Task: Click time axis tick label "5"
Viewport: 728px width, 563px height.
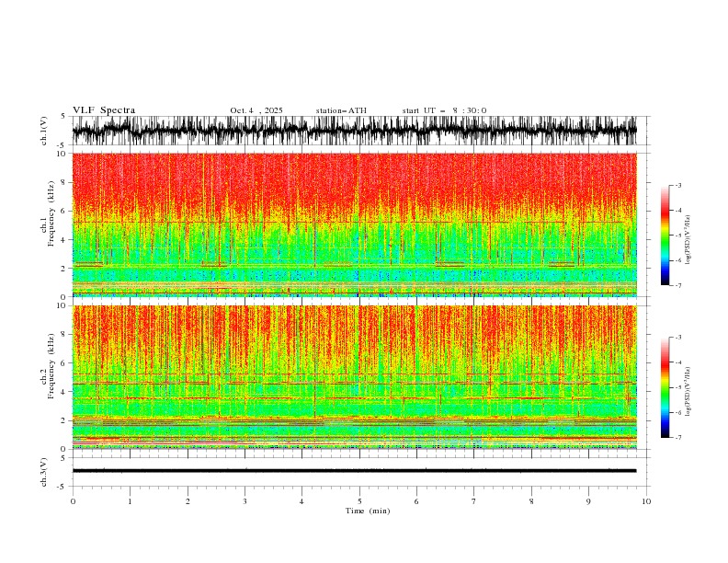Action: (x=359, y=501)
